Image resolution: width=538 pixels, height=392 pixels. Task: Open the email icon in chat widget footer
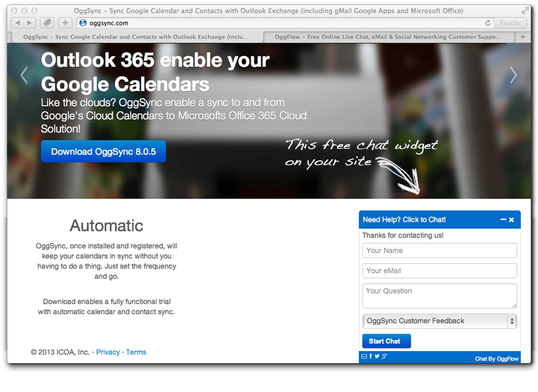364,356
